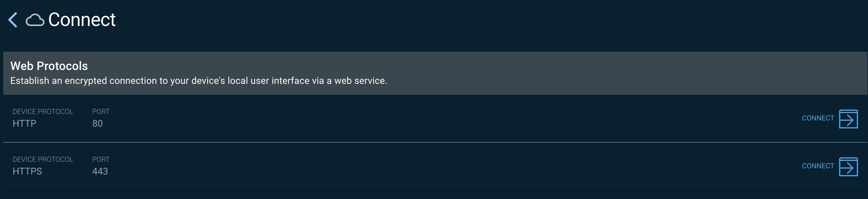868x199 pixels.
Task: Go back using the blue chevron arrow
Action: (13, 19)
